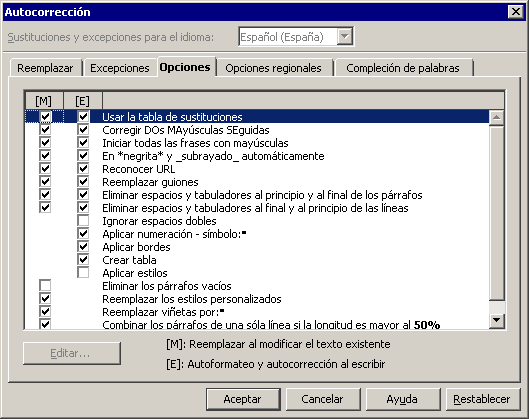
Task: Select row 'Aplicar bordes'
Action: [257, 247]
